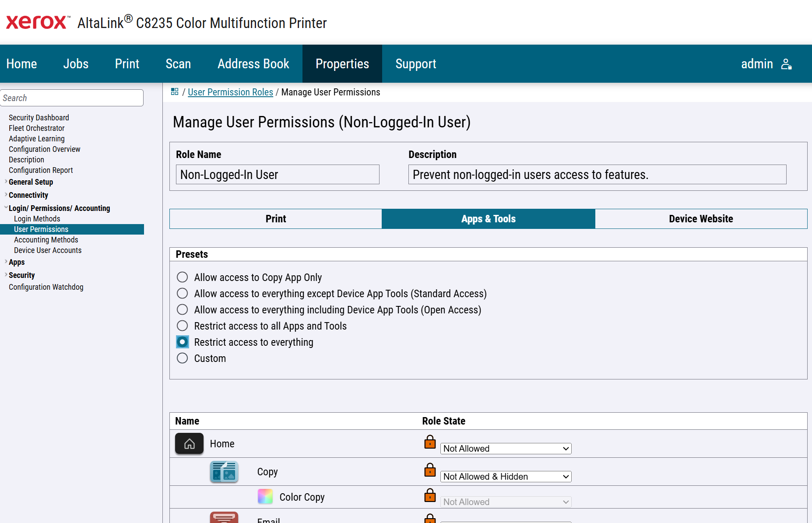Click the lock icon in Color Copy row
This screenshot has width=812, height=523.
pyautogui.click(x=430, y=495)
